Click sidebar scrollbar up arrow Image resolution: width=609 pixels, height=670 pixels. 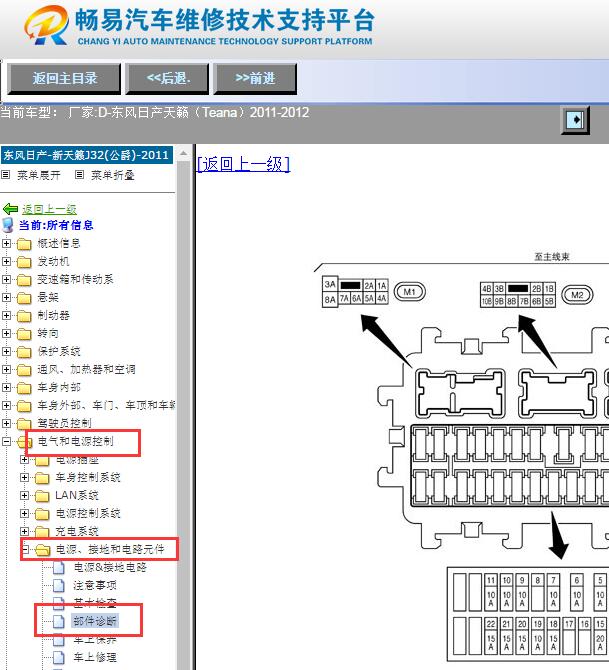[183, 153]
